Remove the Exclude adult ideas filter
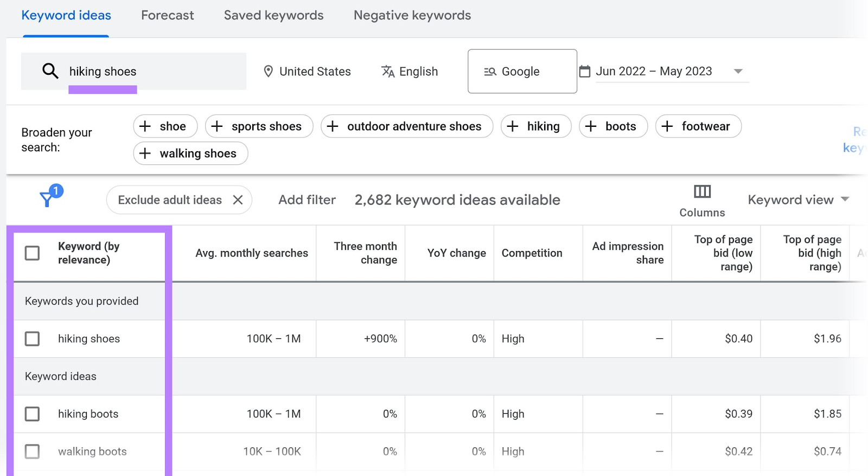 coord(238,200)
